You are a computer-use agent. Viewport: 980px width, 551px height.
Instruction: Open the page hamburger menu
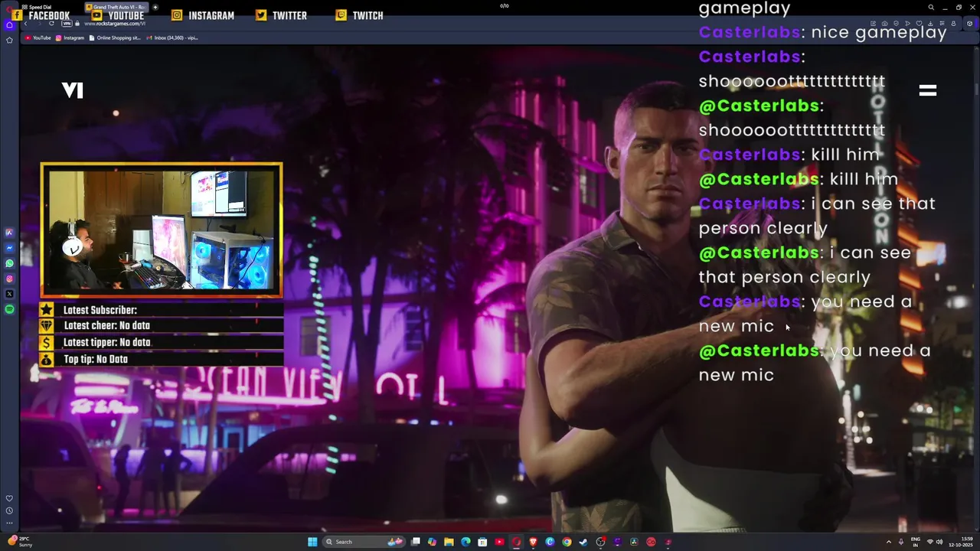click(x=927, y=90)
